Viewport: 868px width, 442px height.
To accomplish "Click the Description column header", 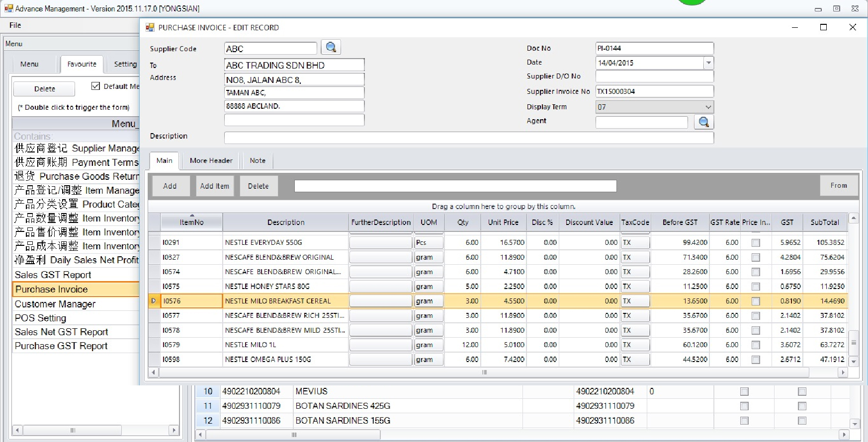I will (285, 222).
